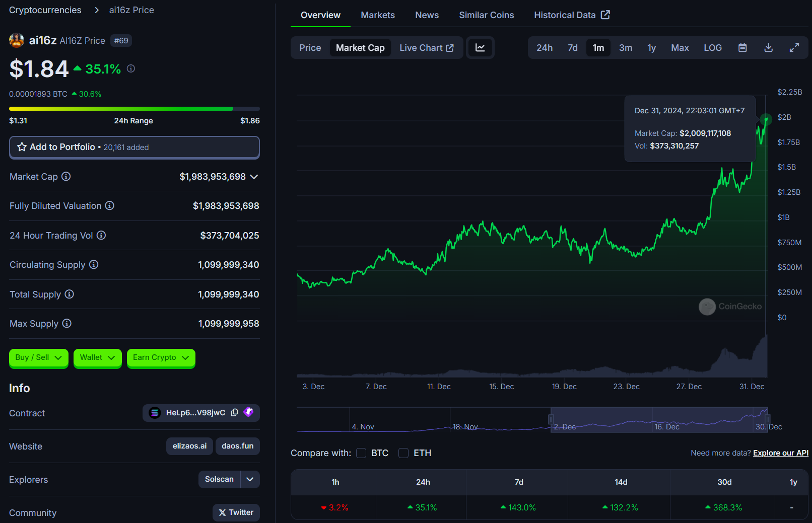
Task: Switch to the Markets tab
Action: coord(378,15)
